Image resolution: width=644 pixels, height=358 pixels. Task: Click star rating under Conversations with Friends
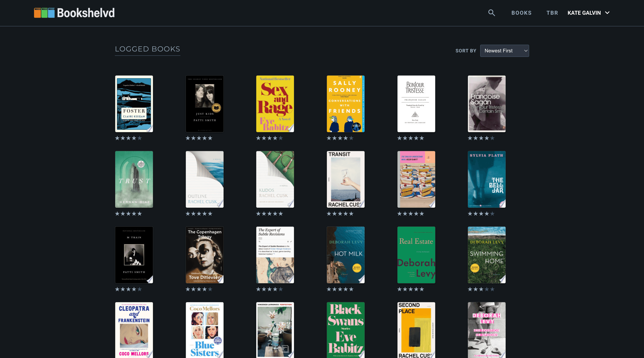tap(340, 138)
